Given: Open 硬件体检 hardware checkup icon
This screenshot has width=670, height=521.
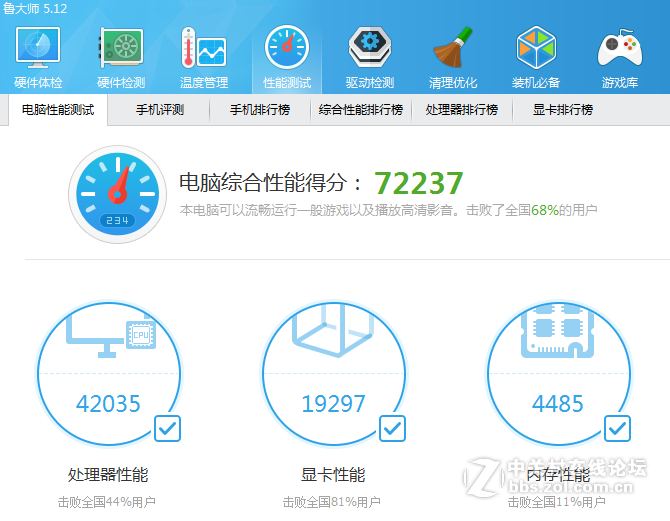Looking at the screenshot, I should pyautogui.click(x=38, y=47).
